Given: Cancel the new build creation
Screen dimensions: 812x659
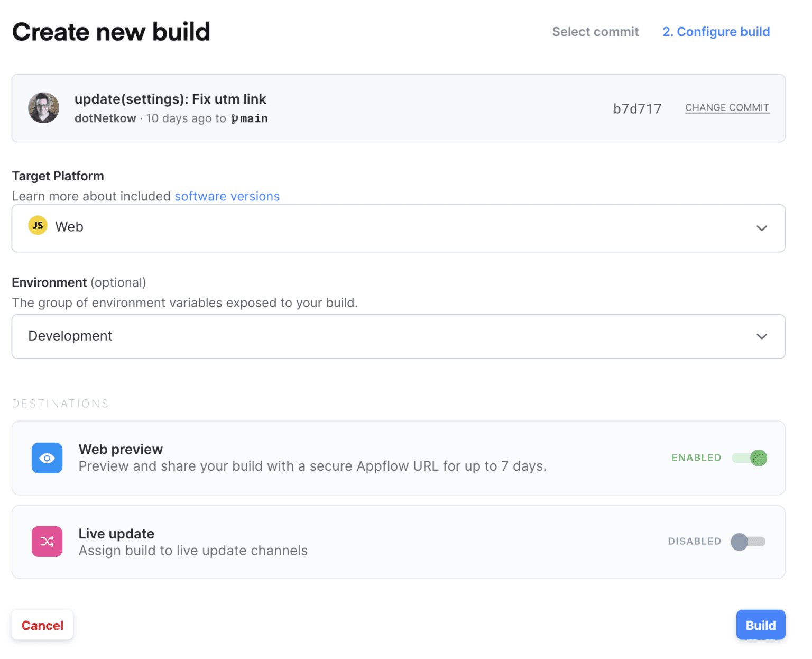Looking at the screenshot, I should pyautogui.click(x=42, y=625).
